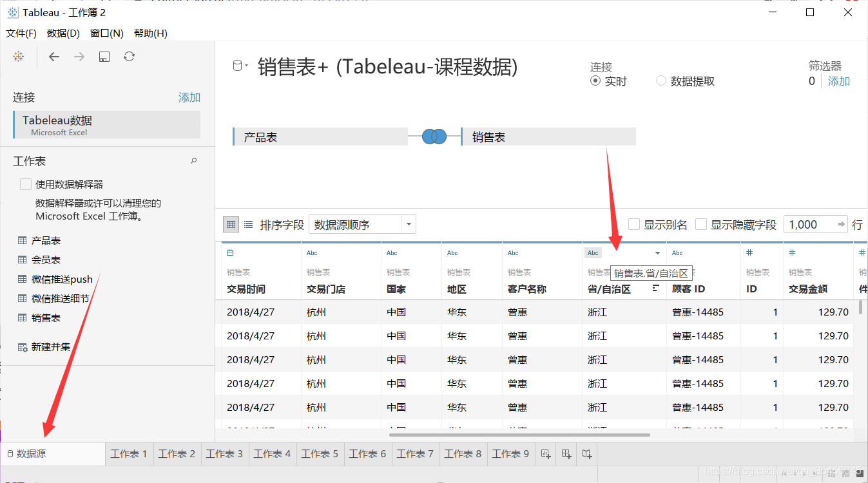868x483 pixels.
Task: Open the 窗口(N) menu
Action: click(107, 33)
